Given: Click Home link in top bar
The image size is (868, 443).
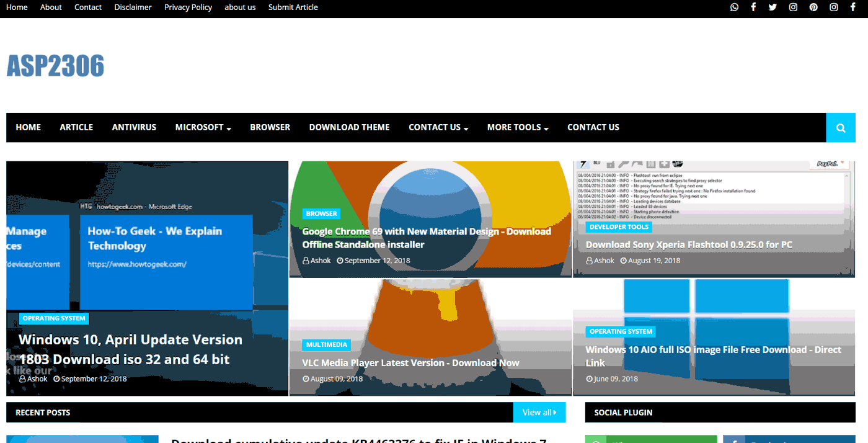Looking at the screenshot, I should pyautogui.click(x=17, y=7).
